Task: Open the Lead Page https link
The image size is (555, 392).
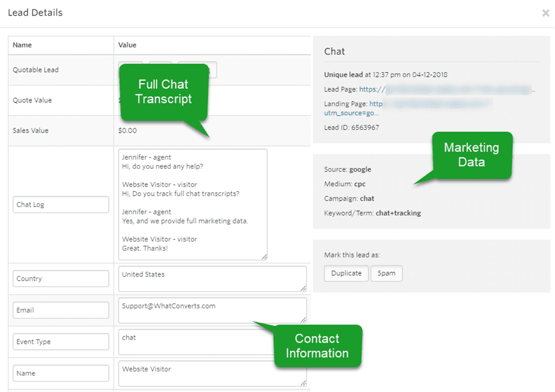Action: pos(372,89)
